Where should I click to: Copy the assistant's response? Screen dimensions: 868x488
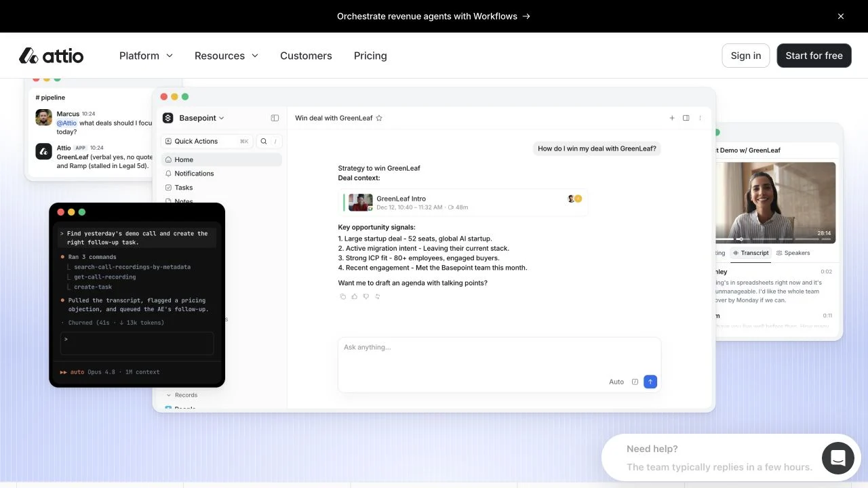(x=343, y=296)
